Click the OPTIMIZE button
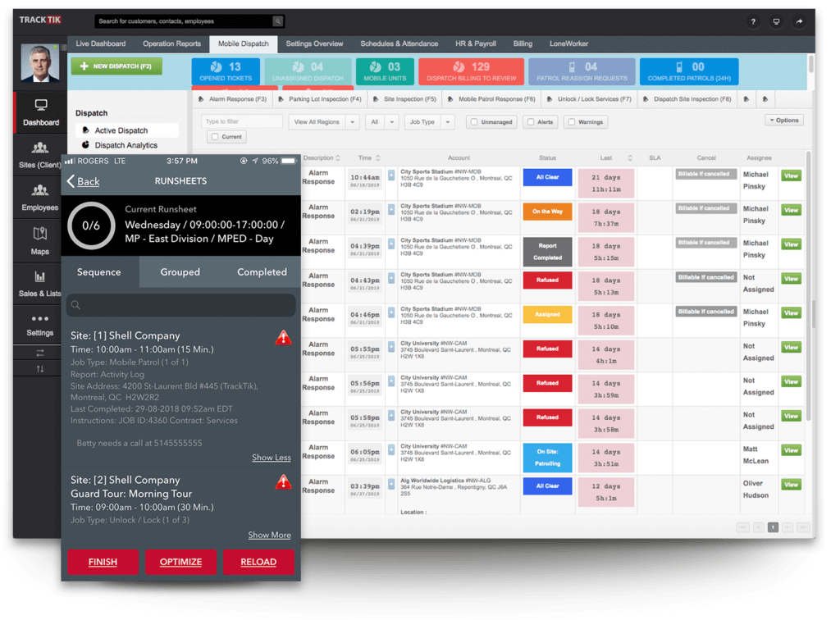 [x=180, y=562]
